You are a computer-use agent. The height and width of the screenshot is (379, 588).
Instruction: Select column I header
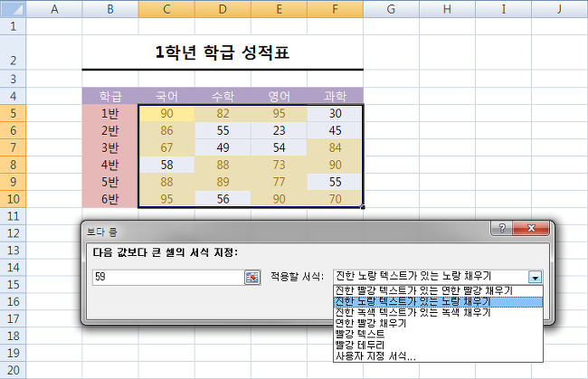[504, 9]
